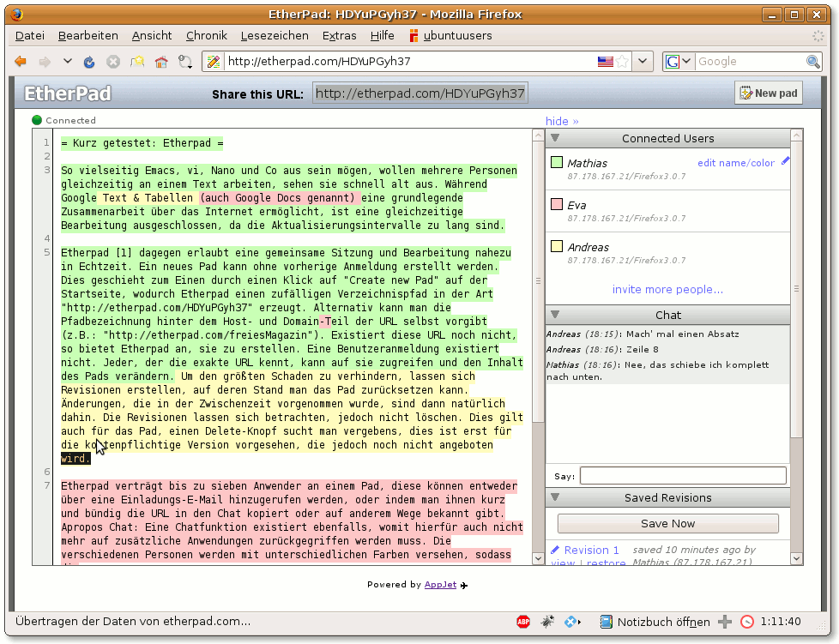Click the plus icon in status bar
The image size is (839, 644).
725,622
